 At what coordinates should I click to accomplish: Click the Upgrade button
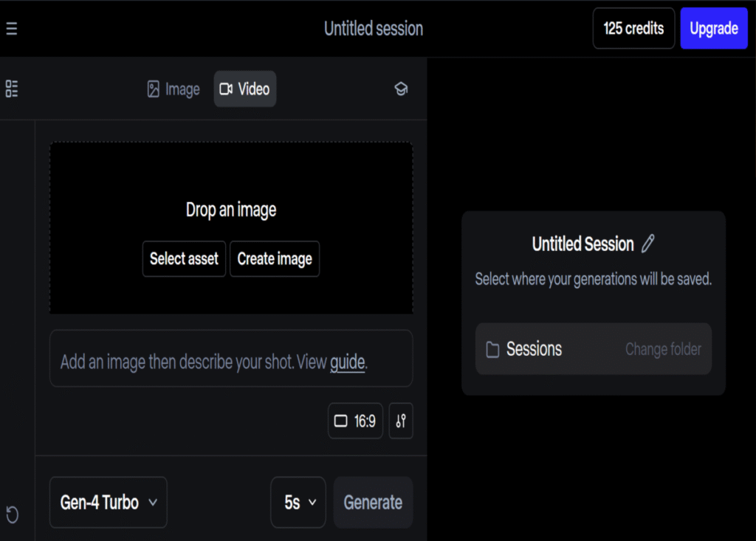713,29
